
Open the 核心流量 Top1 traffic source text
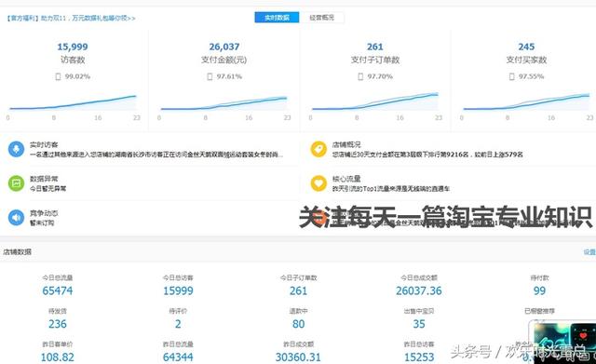pyautogui.click(x=391, y=188)
